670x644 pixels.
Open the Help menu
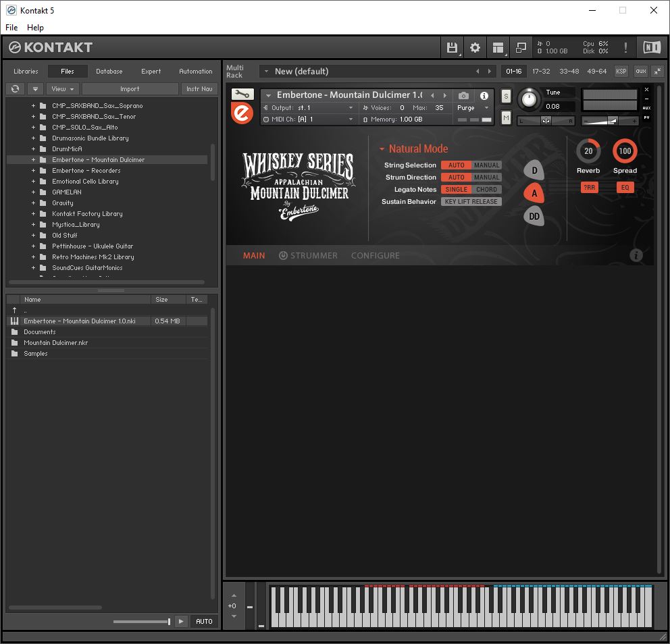tap(35, 27)
